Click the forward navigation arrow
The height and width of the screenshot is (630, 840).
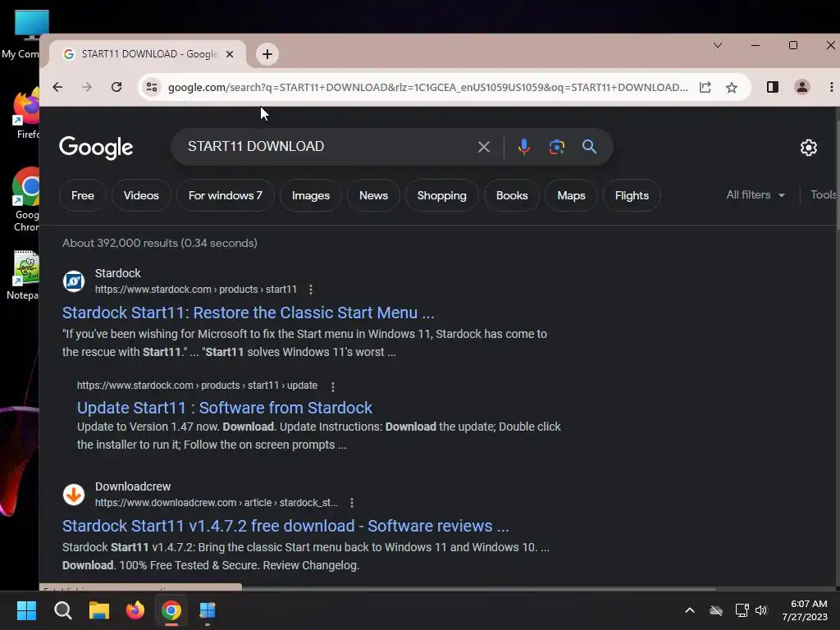[87, 87]
